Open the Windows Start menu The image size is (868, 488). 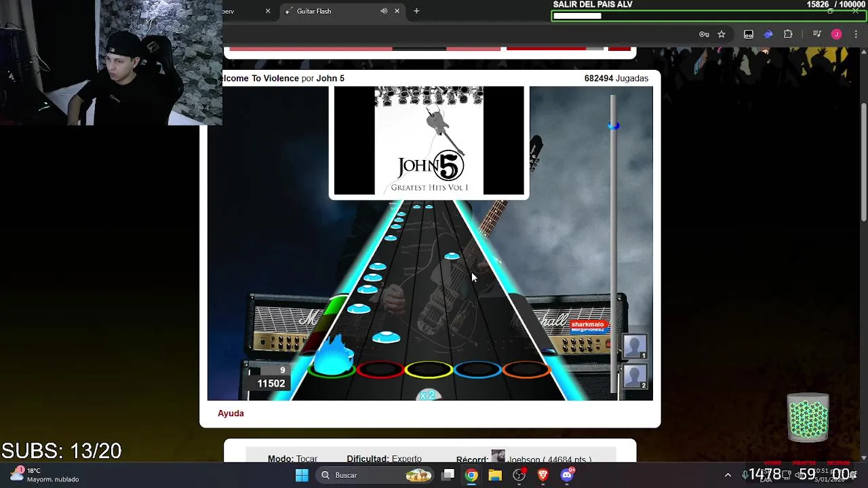pyautogui.click(x=302, y=475)
